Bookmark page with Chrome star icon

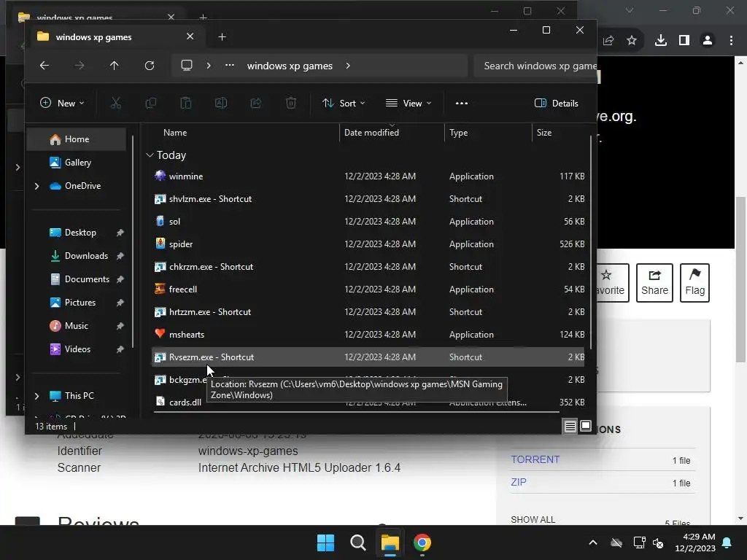coord(632,41)
